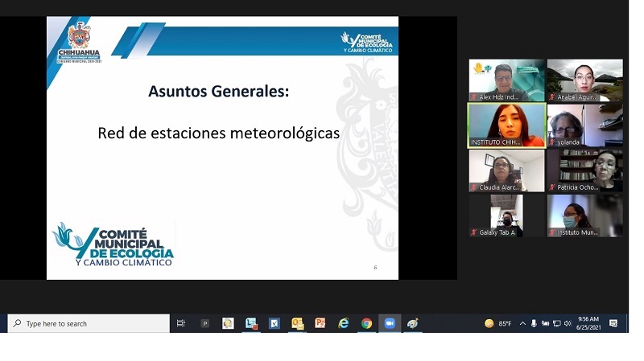Open network settings from system tray
The height and width of the screenshot is (361, 644).
(556, 323)
